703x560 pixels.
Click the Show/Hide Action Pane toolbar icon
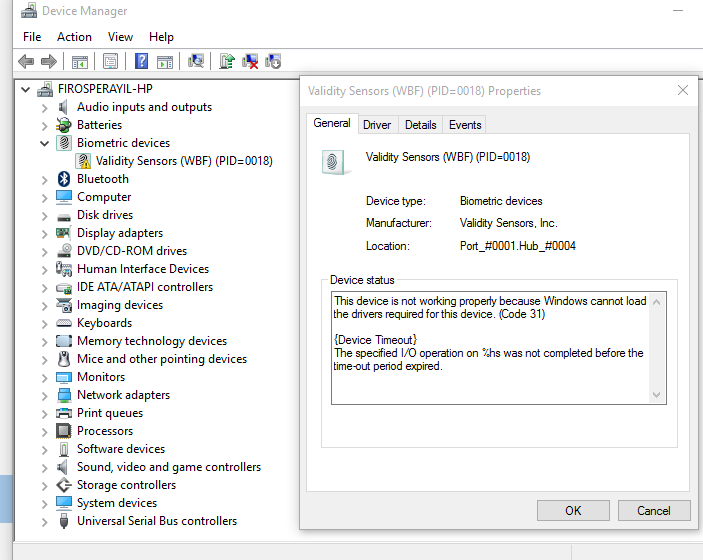pos(165,61)
